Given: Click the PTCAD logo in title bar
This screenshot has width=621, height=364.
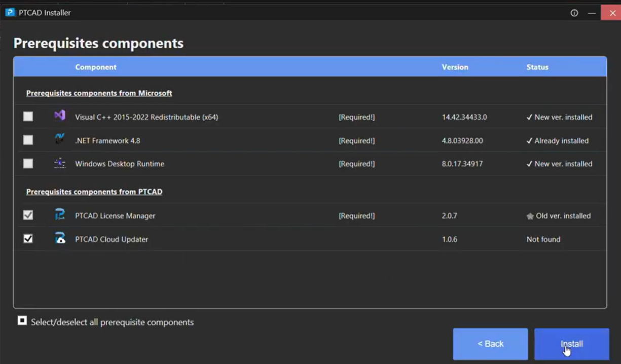Looking at the screenshot, I should pyautogui.click(x=10, y=13).
